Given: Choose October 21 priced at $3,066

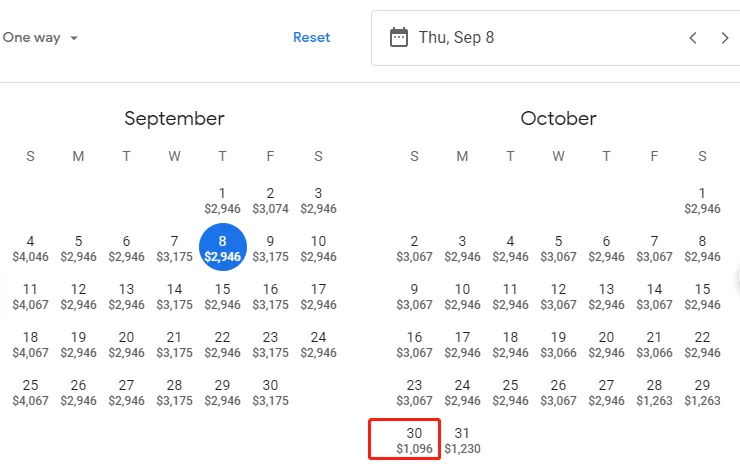Looking at the screenshot, I should (x=654, y=344).
